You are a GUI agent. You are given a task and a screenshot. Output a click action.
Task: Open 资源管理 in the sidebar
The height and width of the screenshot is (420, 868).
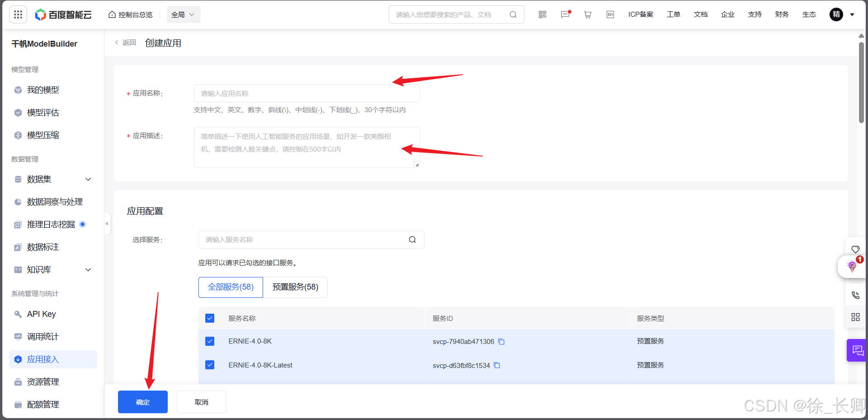tap(43, 382)
